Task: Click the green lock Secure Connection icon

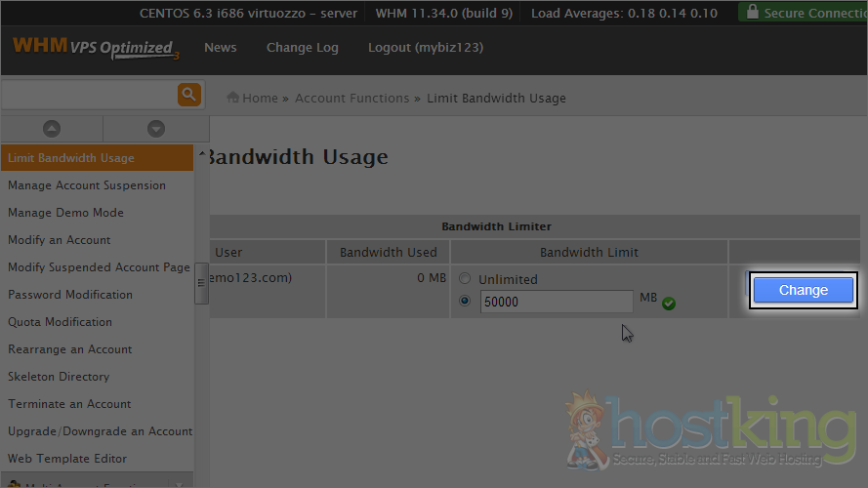Action: (x=751, y=13)
